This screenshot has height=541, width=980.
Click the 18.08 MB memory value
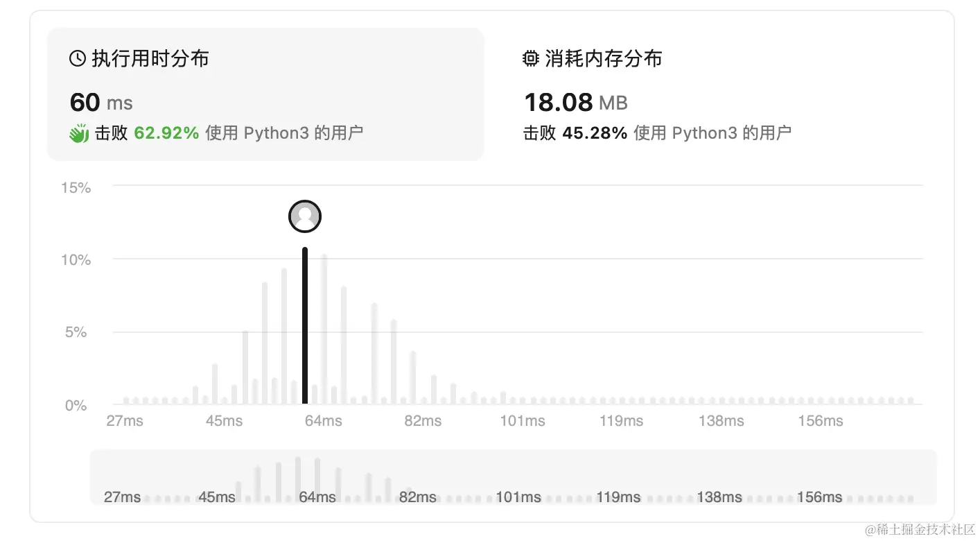tap(576, 103)
